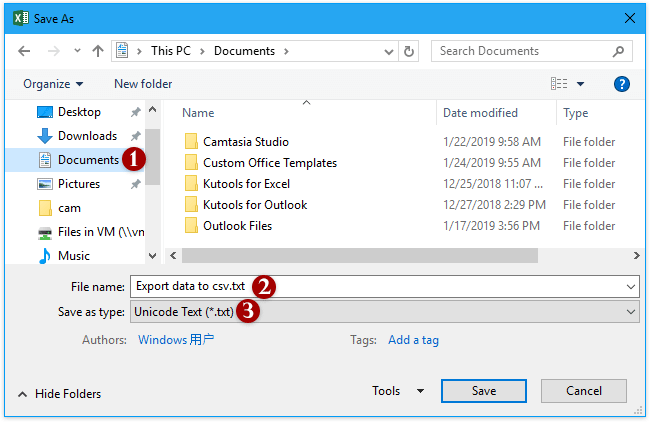Open the Kutools for Excel folder
This screenshot has height=424, width=653.
pyautogui.click(x=246, y=184)
